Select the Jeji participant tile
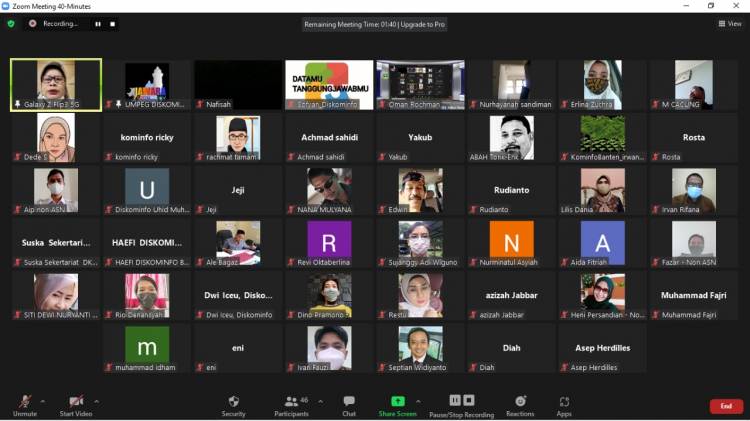Screen dimensions: 750x421 click(x=238, y=190)
